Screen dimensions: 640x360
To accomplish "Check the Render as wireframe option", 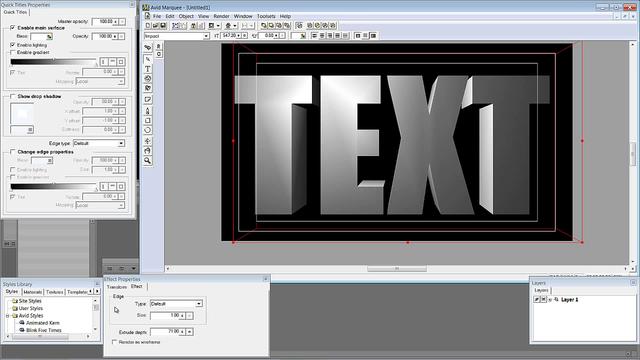I will pyautogui.click(x=114, y=342).
